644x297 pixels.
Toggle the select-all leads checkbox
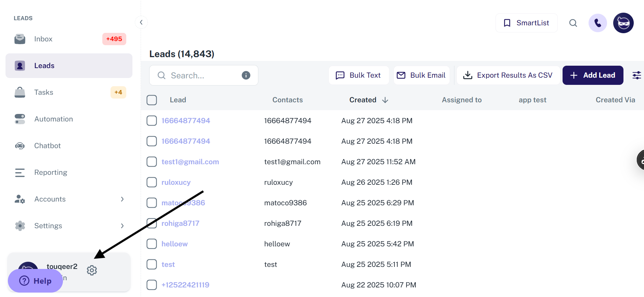coord(152,100)
